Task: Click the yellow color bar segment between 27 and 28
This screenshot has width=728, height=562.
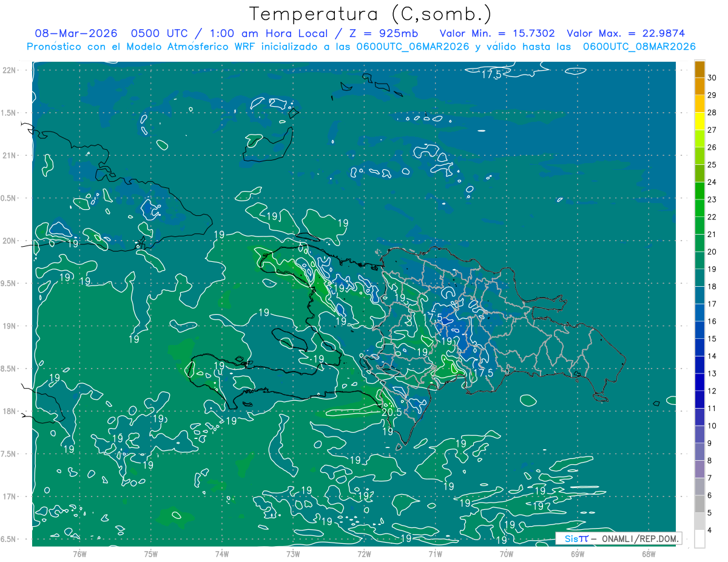Action: 699,121
